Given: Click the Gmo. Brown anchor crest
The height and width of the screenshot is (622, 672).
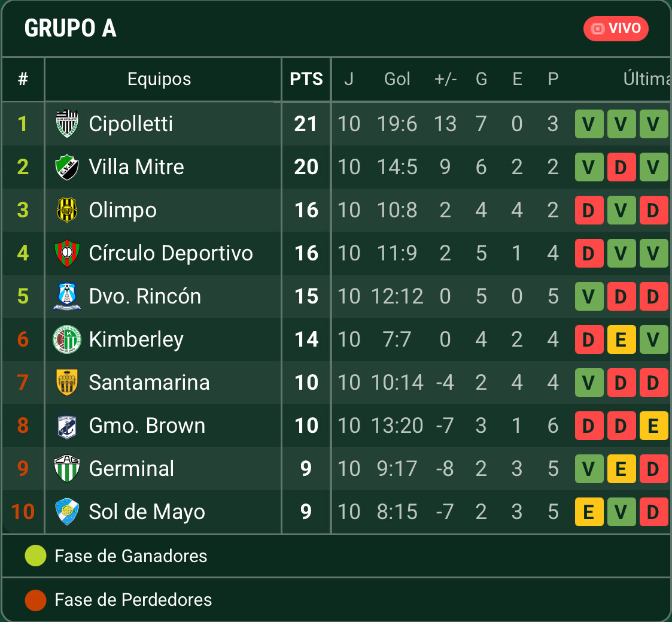Looking at the screenshot, I should point(67,426).
